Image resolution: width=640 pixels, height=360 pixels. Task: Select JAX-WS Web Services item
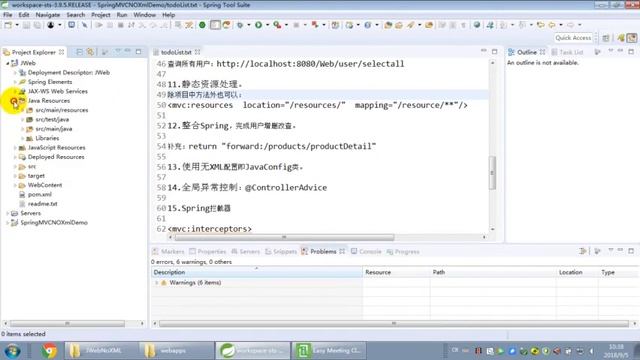58,91
